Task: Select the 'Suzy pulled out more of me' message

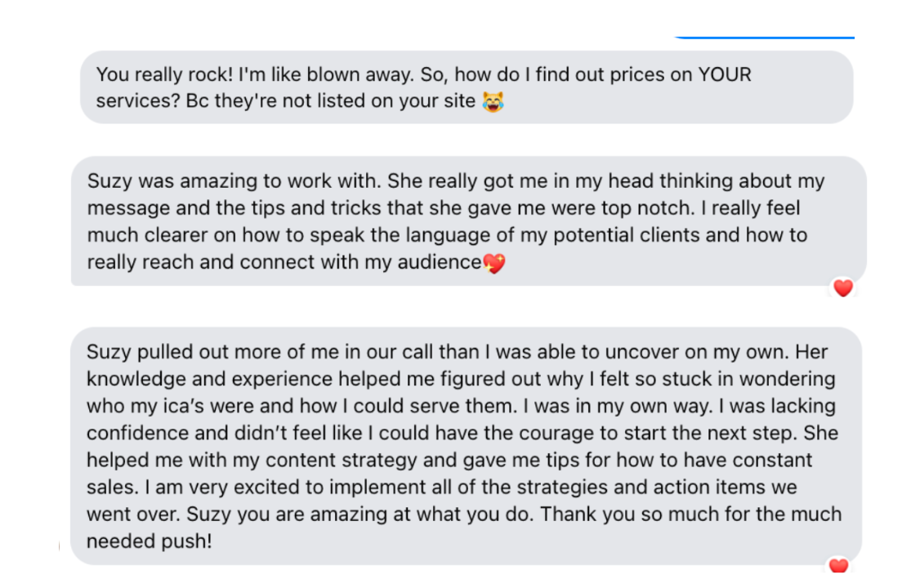Action: [466, 446]
